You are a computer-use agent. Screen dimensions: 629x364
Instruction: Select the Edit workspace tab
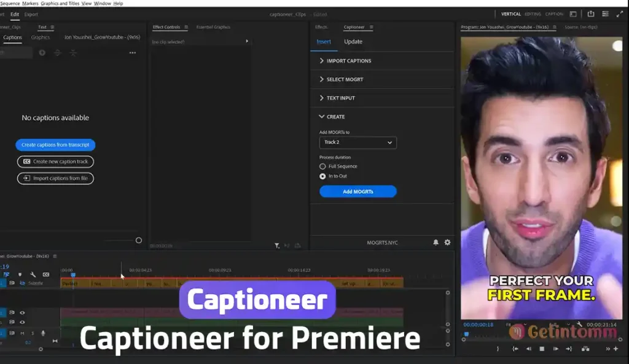pos(15,15)
